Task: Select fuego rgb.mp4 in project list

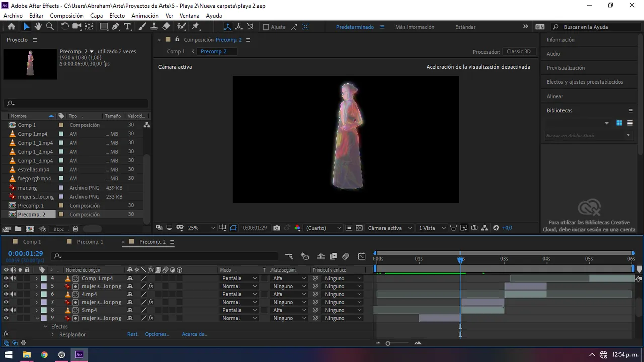Action: click(x=34, y=178)
